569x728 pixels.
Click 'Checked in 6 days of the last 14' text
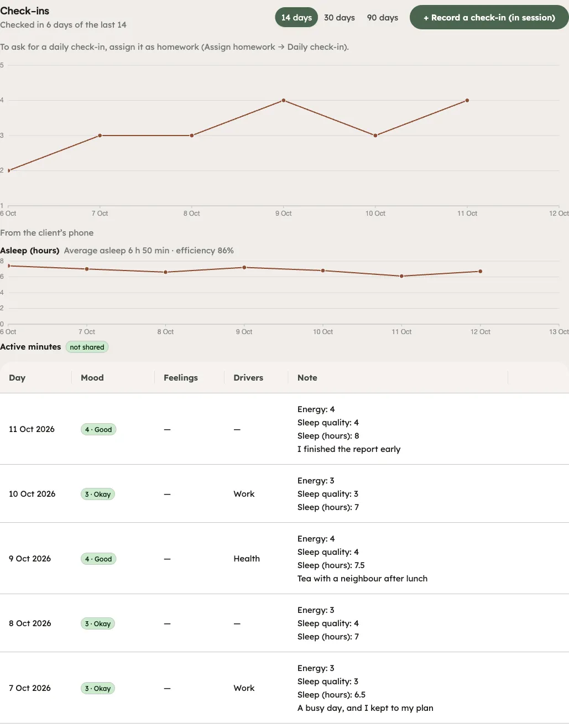[x=63, y=25]
